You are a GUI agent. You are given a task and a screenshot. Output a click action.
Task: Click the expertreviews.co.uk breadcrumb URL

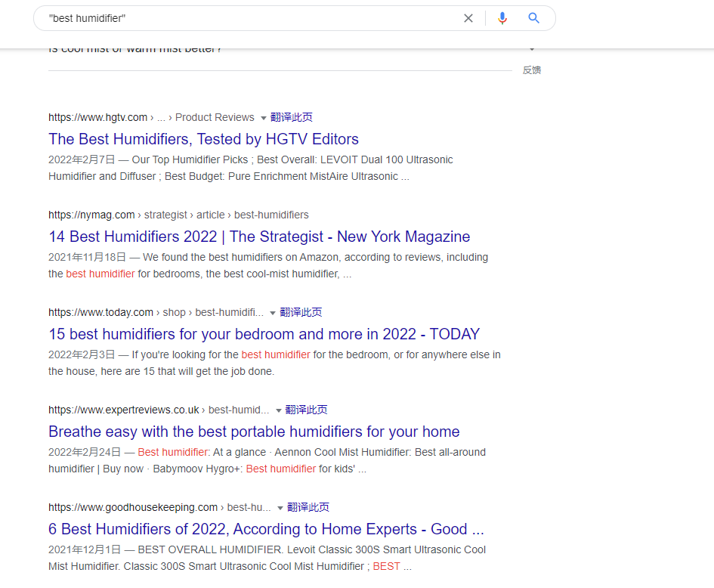pos(159,410)
